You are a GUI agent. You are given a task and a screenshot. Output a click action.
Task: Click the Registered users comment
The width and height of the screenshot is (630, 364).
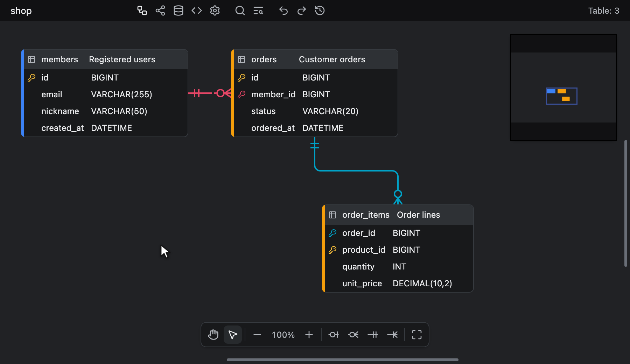122,59
